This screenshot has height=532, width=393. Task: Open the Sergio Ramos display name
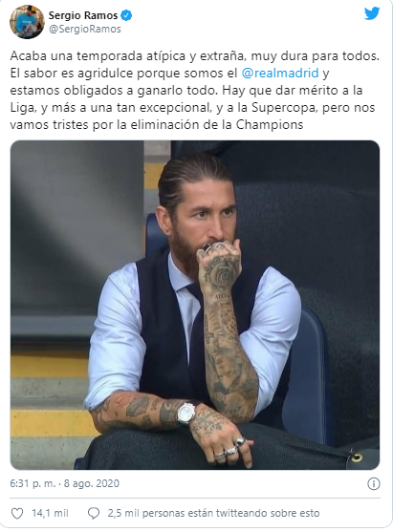tap(83, 15)
